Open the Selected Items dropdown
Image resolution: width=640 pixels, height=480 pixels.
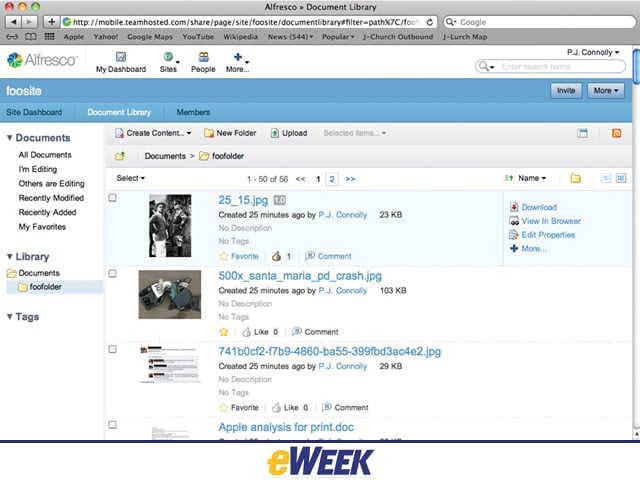point(354,133)
